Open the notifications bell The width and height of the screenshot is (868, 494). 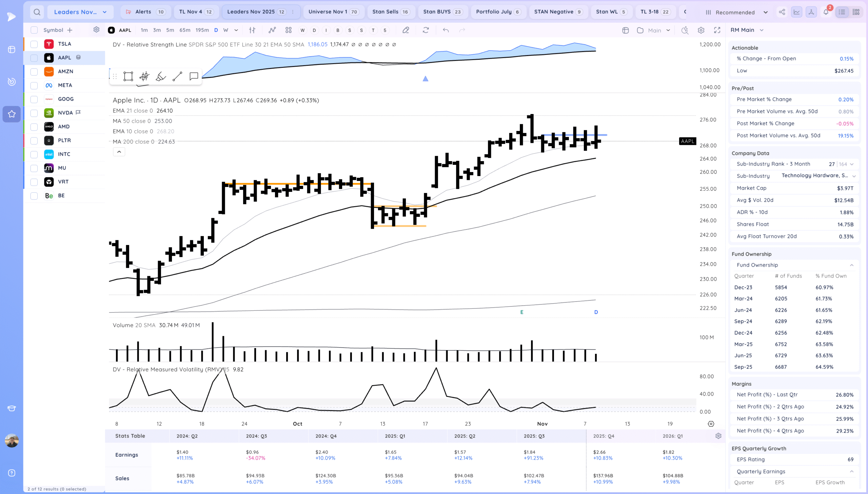(826, 12)
